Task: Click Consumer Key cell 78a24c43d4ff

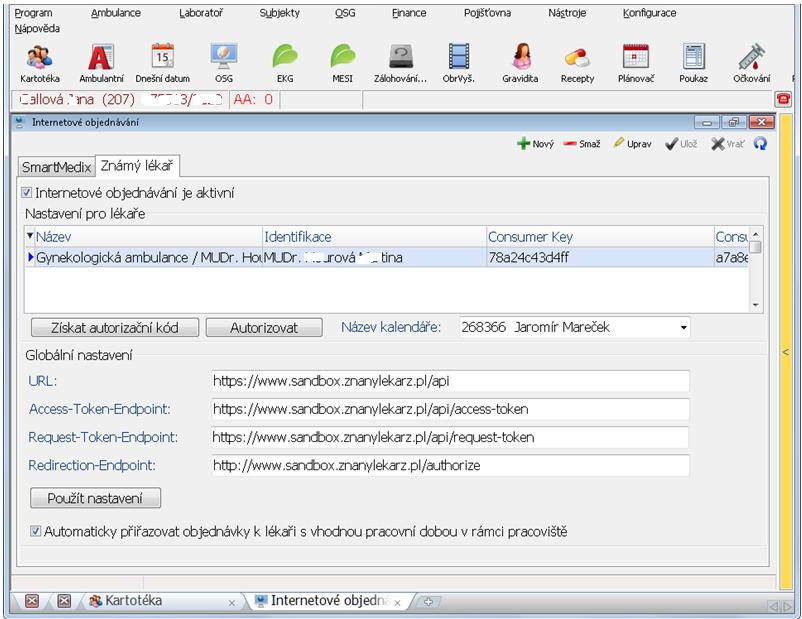Action: coord(599,257)
